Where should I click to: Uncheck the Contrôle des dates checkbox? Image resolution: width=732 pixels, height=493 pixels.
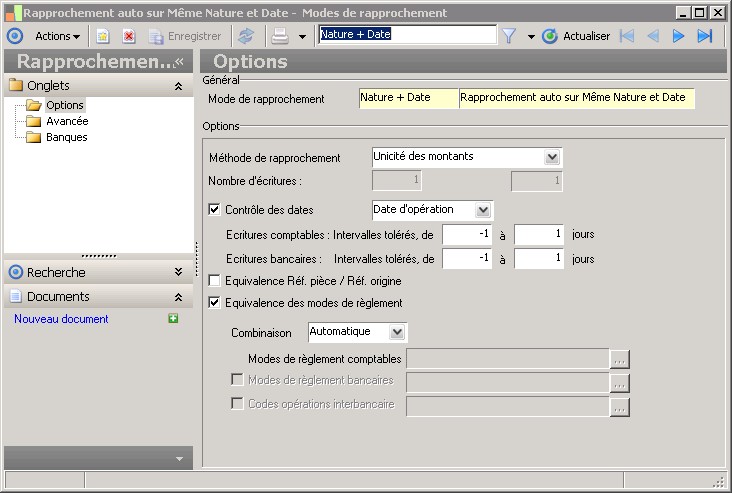coord(214,210)
